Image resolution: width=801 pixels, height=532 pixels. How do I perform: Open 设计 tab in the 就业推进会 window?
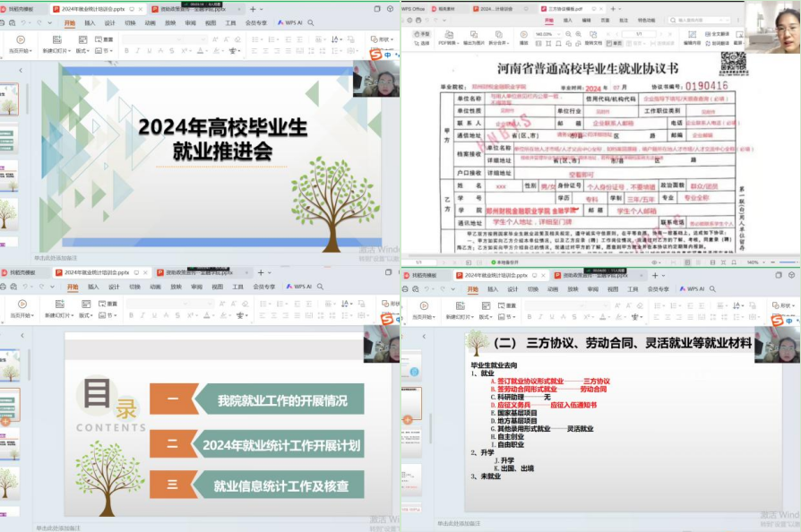pos(110,23)
